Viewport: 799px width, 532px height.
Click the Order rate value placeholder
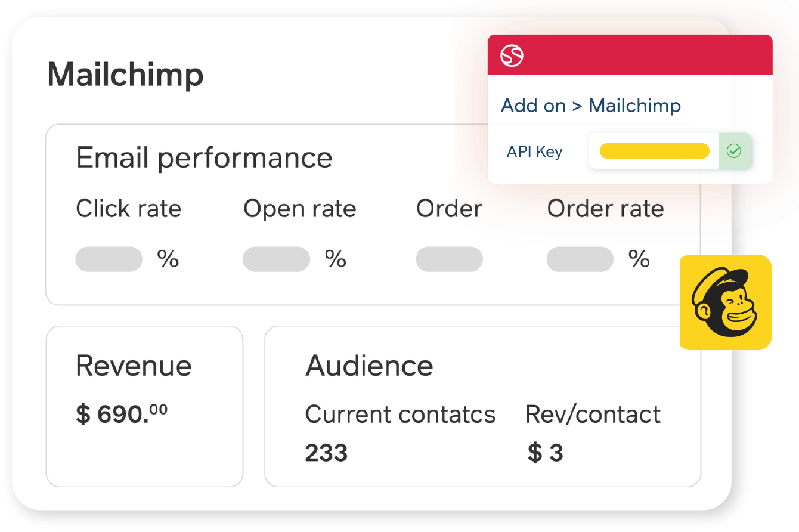click(580, 259)
